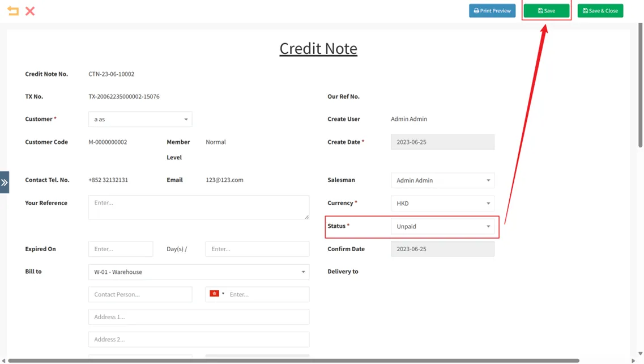Click the horizontal scrollbar at bottom
Viewport: 644px width, 364px height.
(x=293, y=361)
